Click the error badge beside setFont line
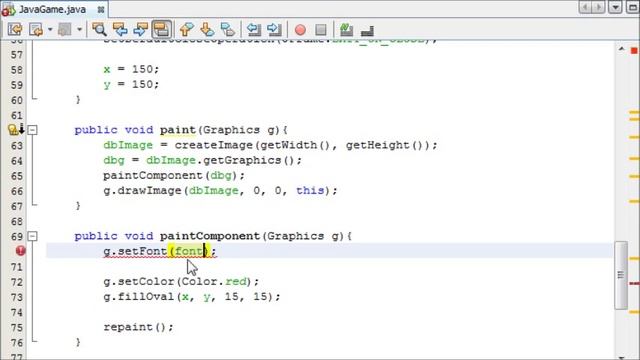This screenshot has height=360, width=640. tap(20, 251)
